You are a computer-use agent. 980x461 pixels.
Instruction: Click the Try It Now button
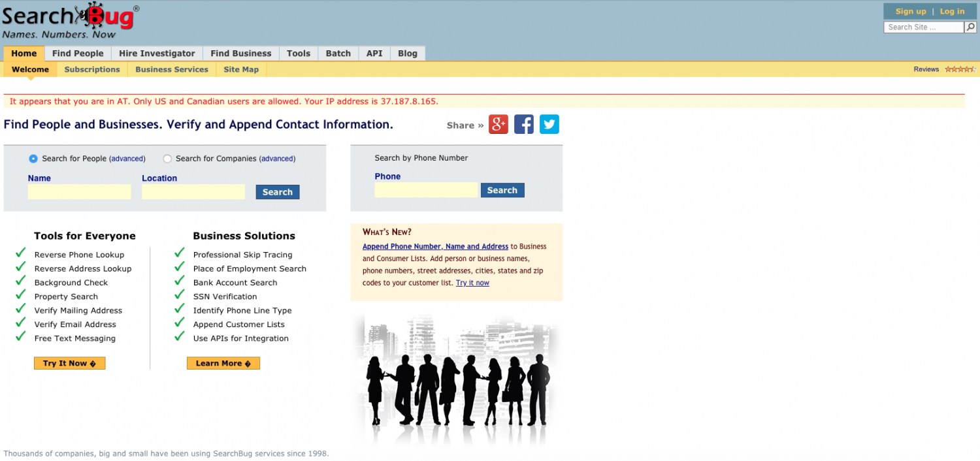point(69,363)
